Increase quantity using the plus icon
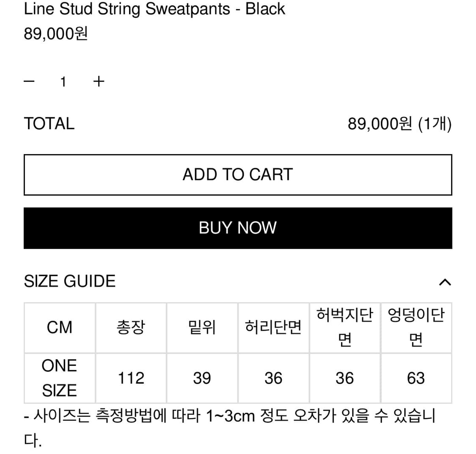 [x=99, y=81]
